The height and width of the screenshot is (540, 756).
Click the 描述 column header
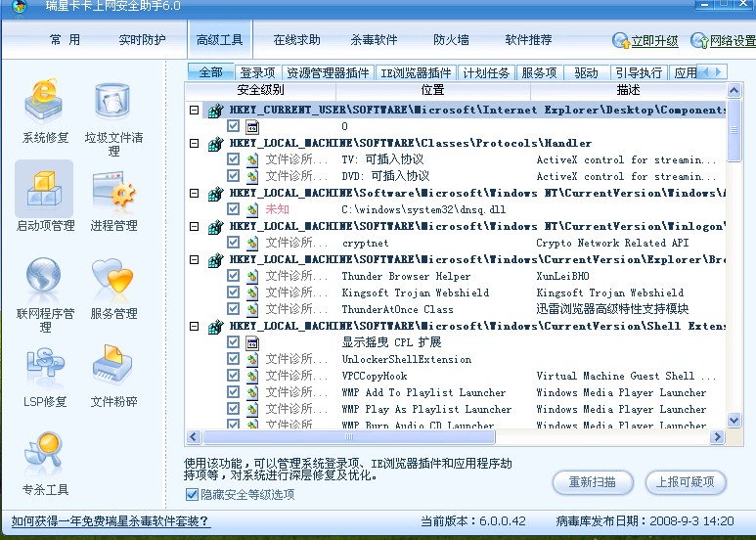pos(628,90)
